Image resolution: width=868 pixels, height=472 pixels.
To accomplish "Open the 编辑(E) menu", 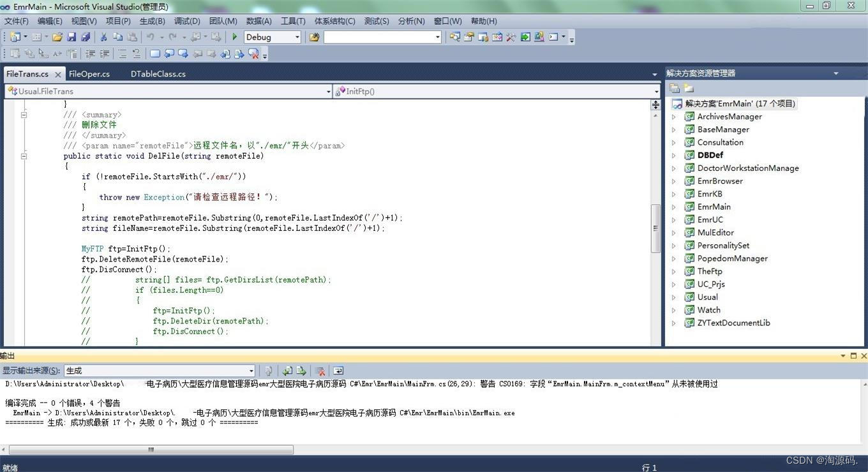I will click(x=50, y=21).
